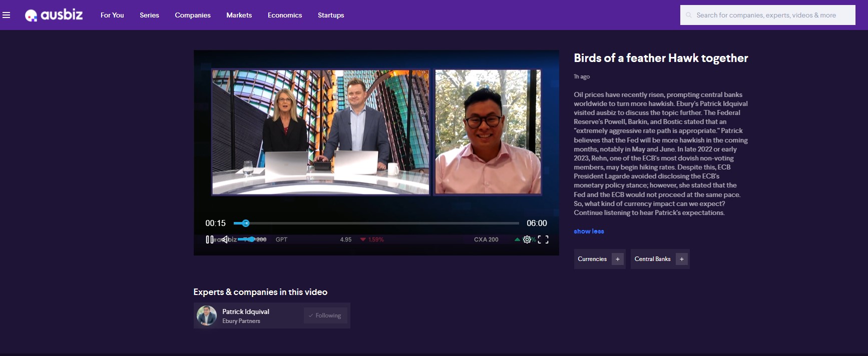868x356 pixels.
Task: Mute the video with speaker icon
Action: click(225, 239)
